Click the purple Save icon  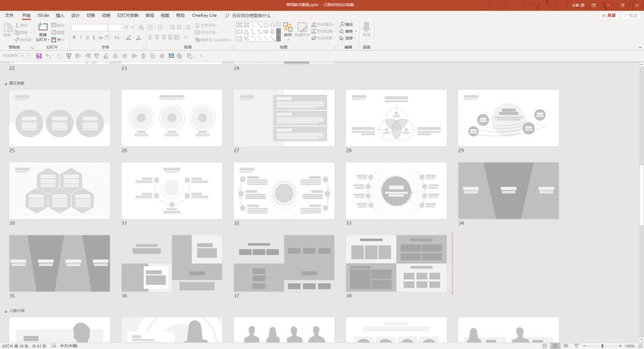(39, 56)
